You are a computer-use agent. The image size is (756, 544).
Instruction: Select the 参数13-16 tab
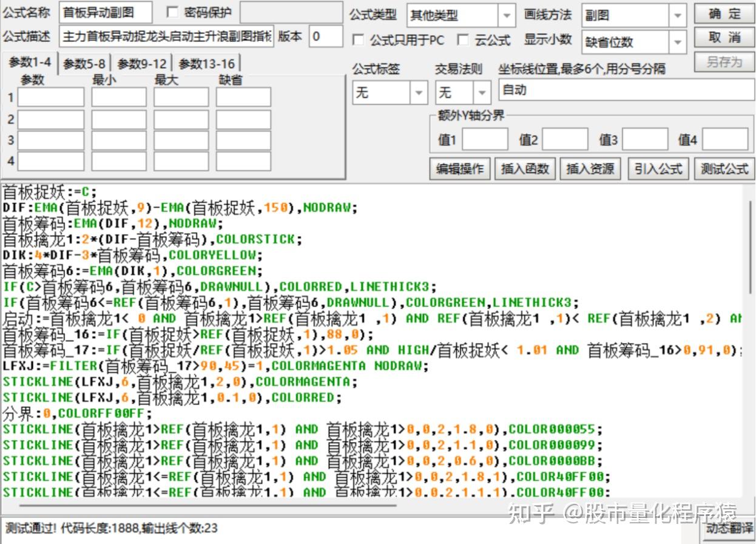(x=206, y=63)
